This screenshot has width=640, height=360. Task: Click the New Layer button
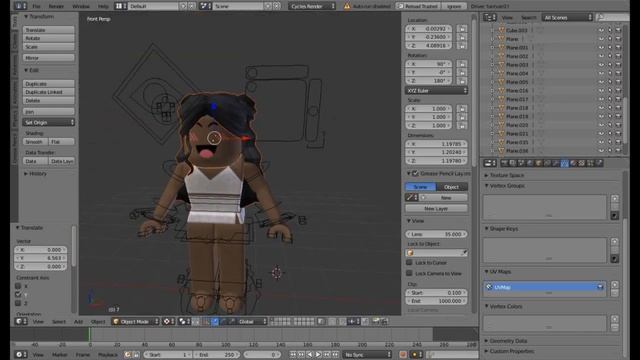click(436, 209)
